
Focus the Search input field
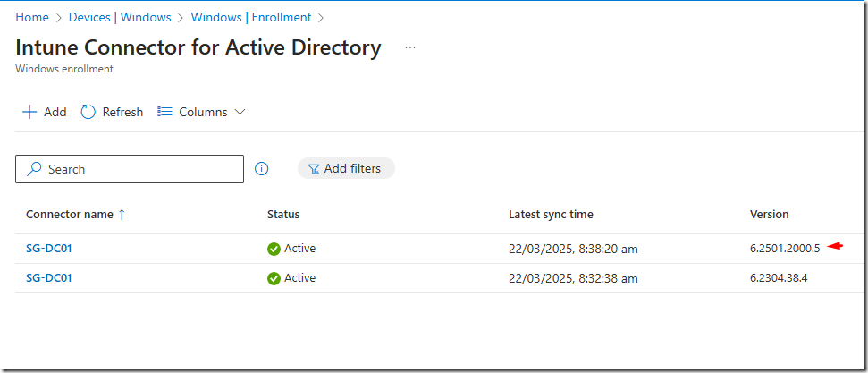coord(130,169)
